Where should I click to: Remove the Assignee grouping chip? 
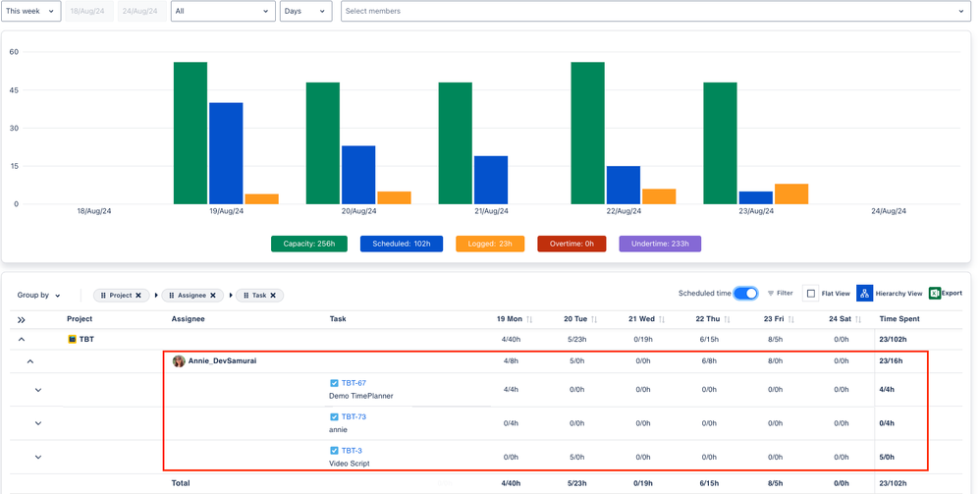pyautogui.click(x=213, y=296)
